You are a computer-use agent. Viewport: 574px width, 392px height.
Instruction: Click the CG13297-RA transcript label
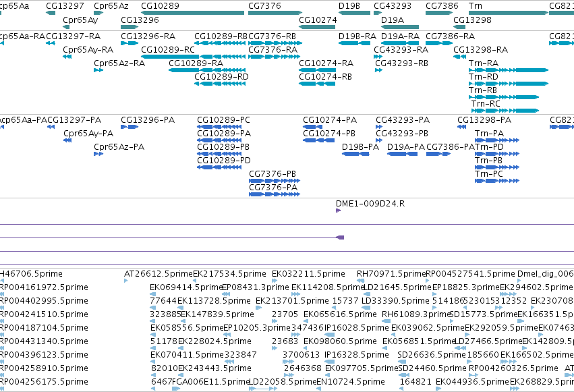[x=74, y=36]
